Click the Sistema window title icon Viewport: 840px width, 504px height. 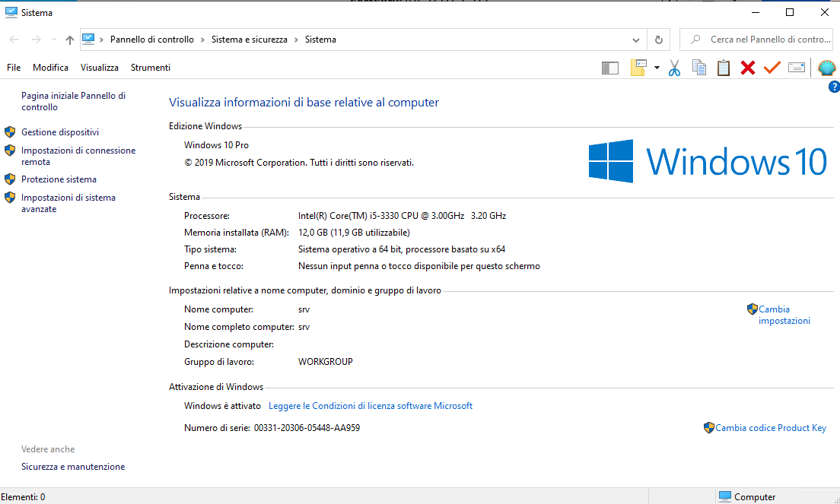(11, 12)
